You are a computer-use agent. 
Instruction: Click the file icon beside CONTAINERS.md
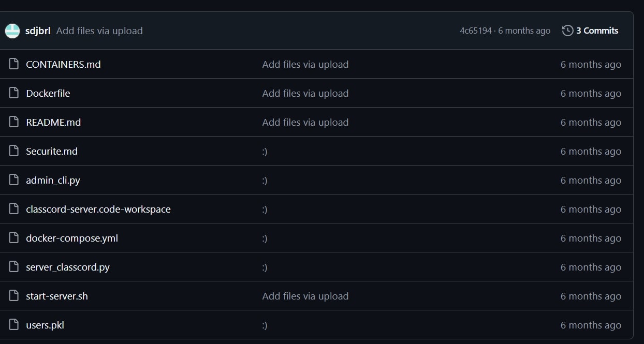coord(14,64)
